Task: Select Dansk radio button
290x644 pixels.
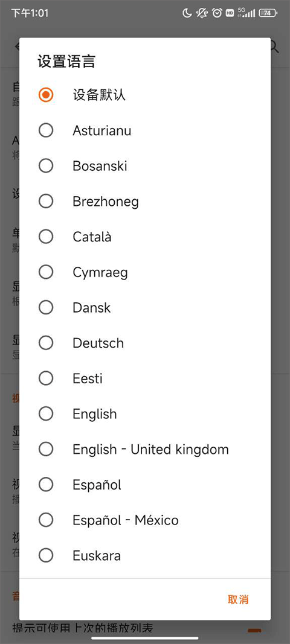Action: [145, 307]
